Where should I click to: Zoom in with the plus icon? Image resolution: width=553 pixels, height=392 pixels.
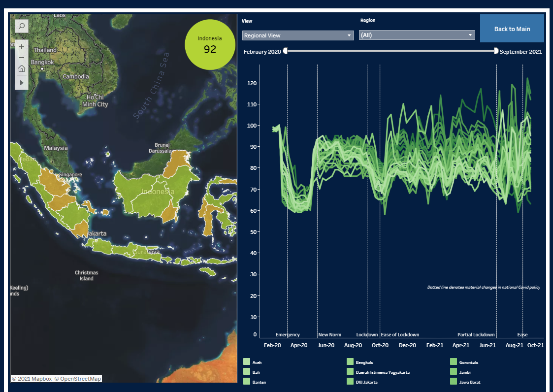pyautogui.click(x=21, y=47)
